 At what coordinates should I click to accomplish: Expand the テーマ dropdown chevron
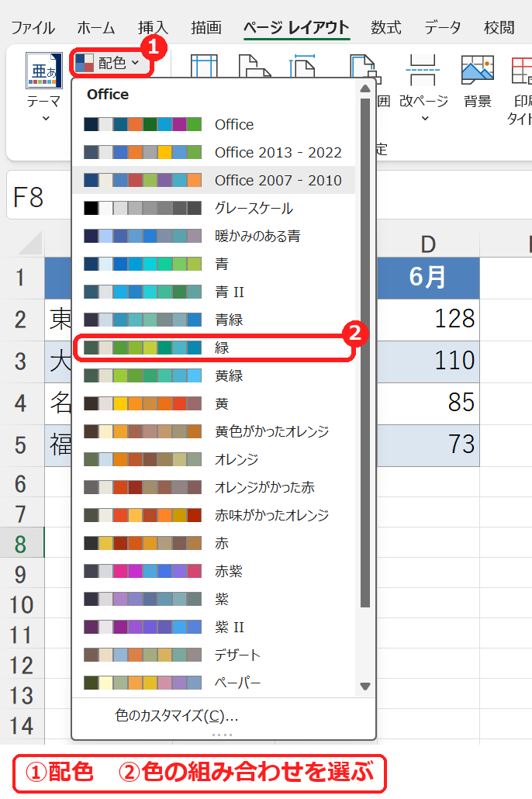coord(46,119)
